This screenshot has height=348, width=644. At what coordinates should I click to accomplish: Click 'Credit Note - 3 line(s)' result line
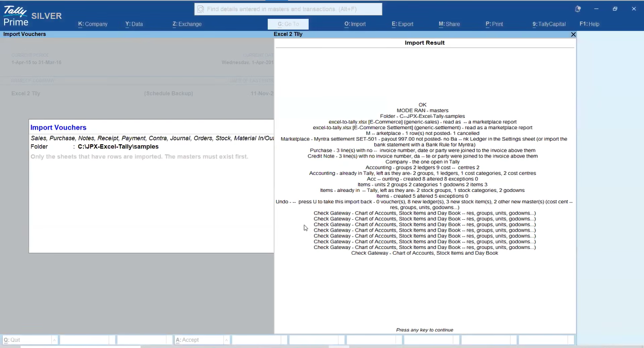point(422,156)
